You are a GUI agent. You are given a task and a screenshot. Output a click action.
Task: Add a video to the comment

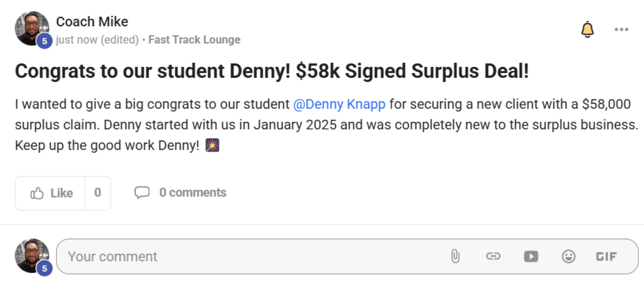(x=531, y=256)
